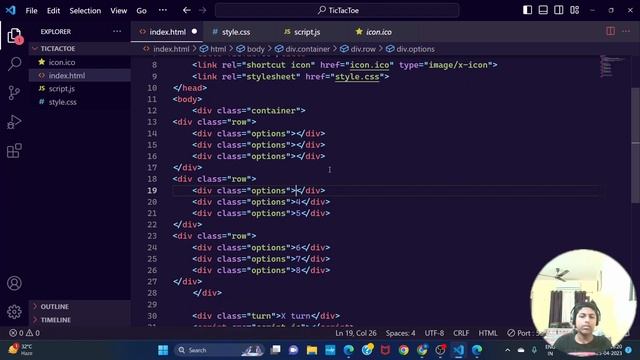Expand the OUTLINE section
The image size is (640, 360).
[80, 307]
